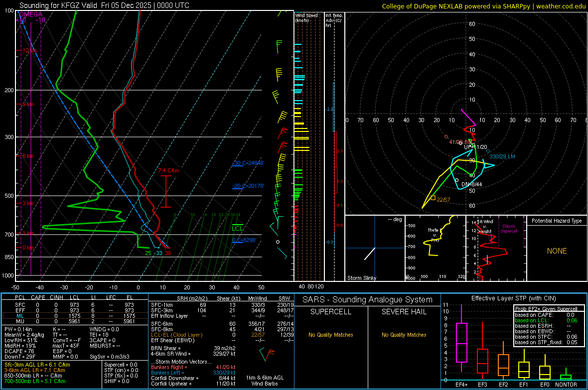588x390 pixels.
Task: Click the MeanW = 2.4g/kg value
Action: pos(24,335)
